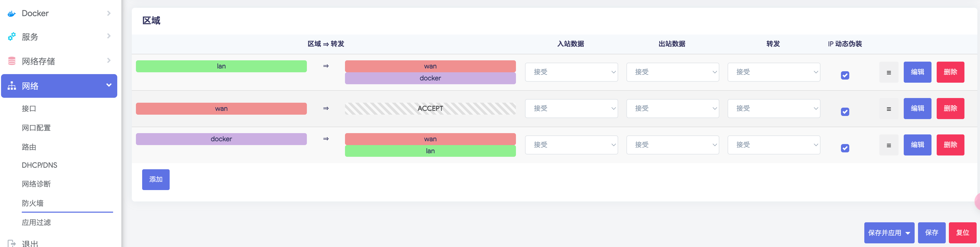Toggle IP masquerading for the wan zone
The width and height of the screenshot is (980, 247).
coord(845,112)
